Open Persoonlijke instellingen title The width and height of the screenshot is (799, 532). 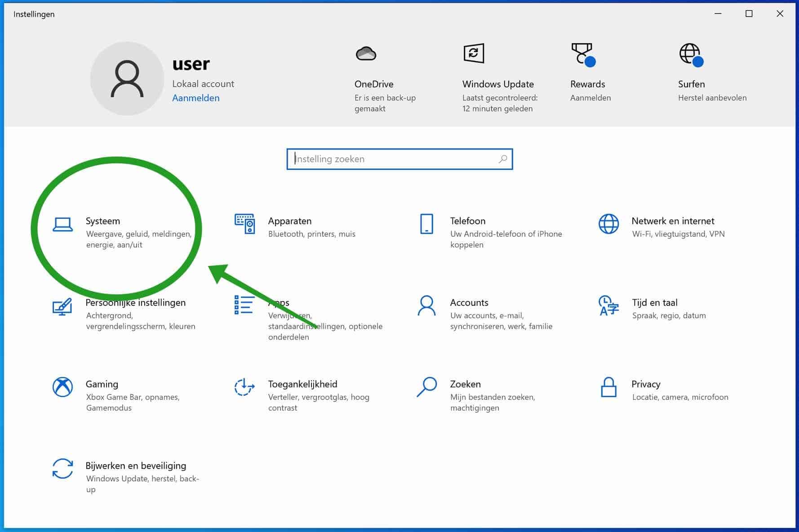tap(136, 303)
